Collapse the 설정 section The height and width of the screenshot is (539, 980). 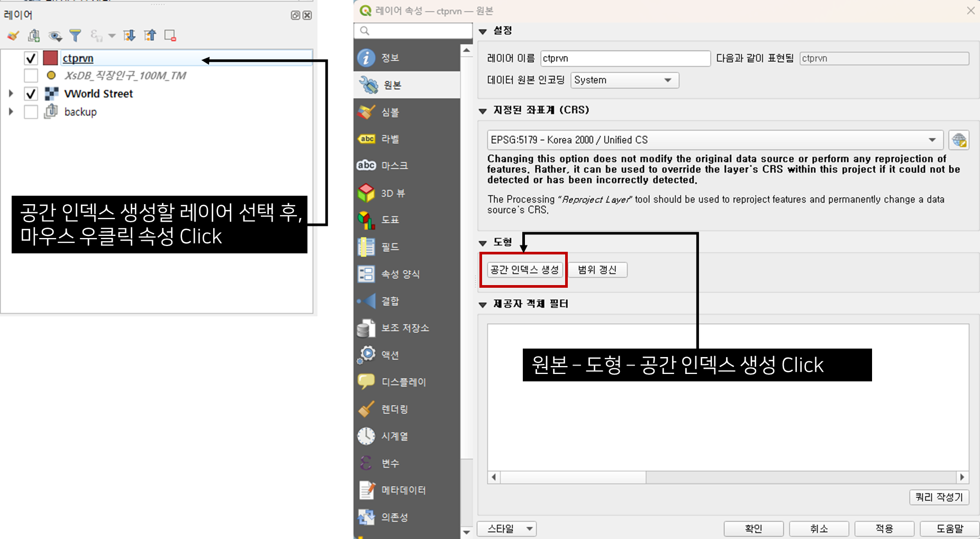click(483, 31)
